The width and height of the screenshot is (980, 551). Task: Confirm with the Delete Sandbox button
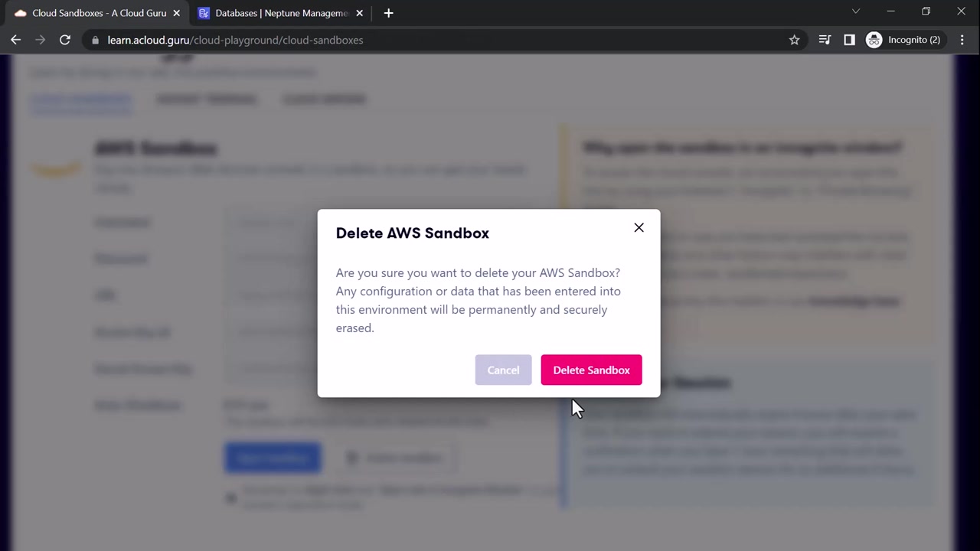(x=591, y=370)
